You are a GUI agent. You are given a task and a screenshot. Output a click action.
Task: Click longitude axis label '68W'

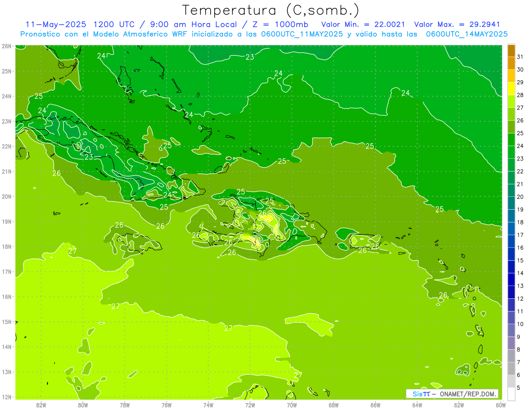[x=334, y=405]
